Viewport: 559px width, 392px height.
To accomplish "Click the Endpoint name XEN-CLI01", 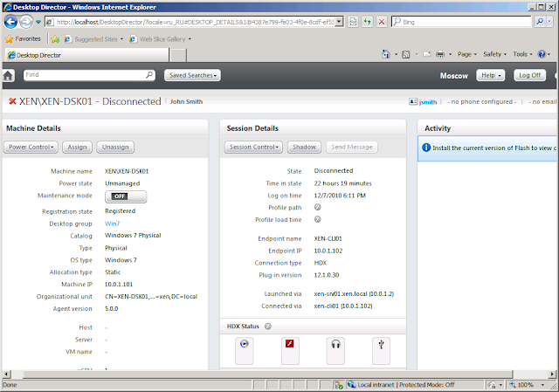I will 328,238.
